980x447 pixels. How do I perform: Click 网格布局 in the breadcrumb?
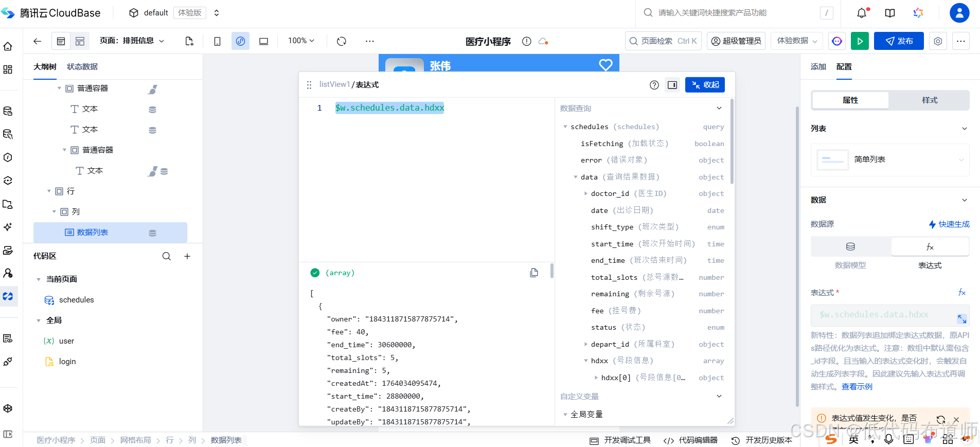point(135,440)
